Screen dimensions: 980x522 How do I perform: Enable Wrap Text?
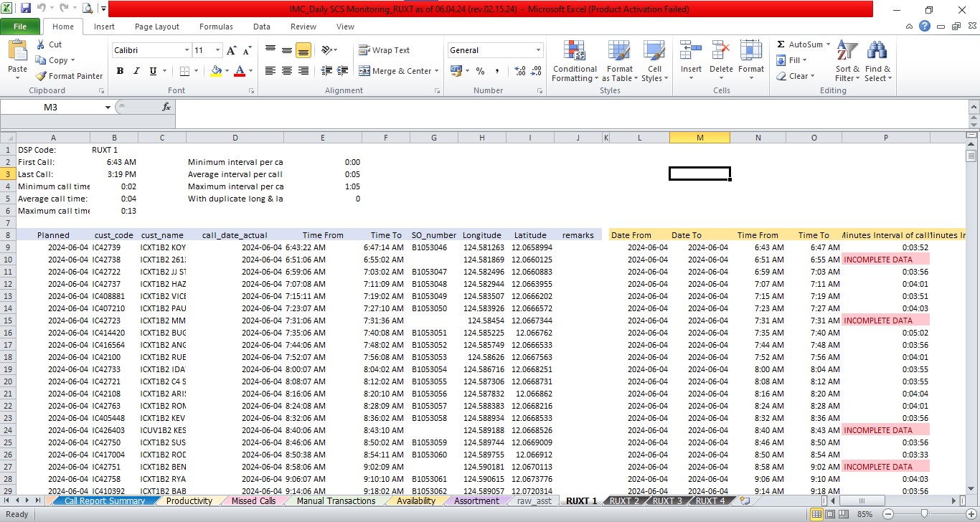click(385, 50)
